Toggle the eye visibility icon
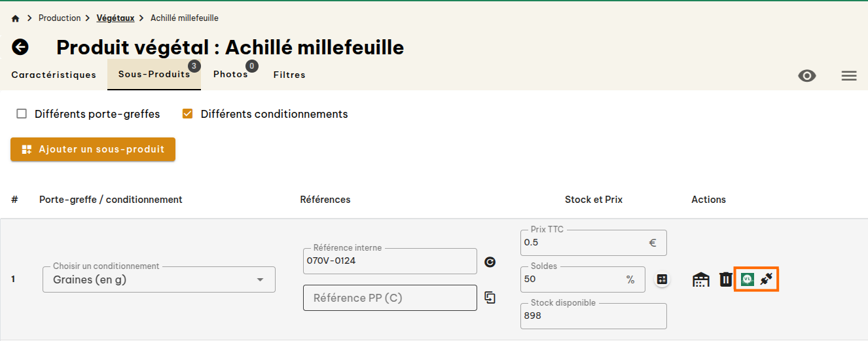This screenshot has height=341, width=868. [x=807, y=76]
